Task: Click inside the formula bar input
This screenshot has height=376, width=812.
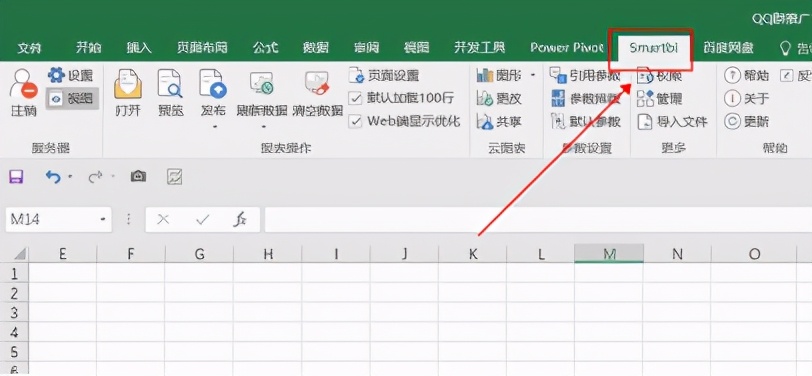Action: 538,220
